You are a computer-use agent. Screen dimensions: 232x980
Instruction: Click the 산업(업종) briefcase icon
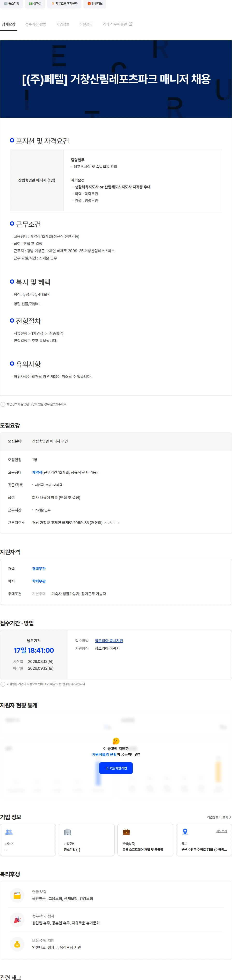[126, 832]
